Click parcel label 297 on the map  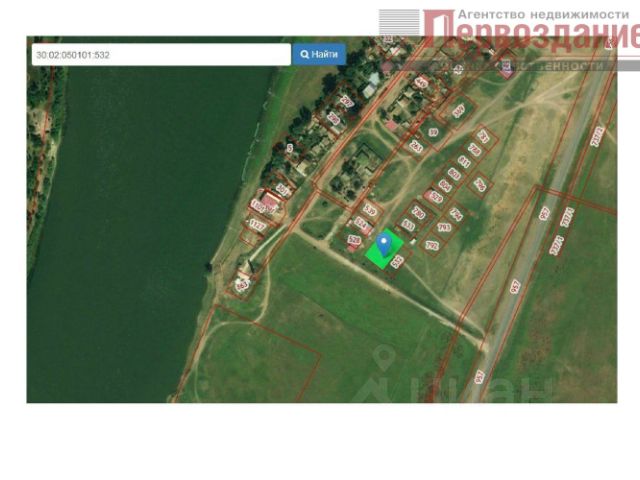[347, 101]
